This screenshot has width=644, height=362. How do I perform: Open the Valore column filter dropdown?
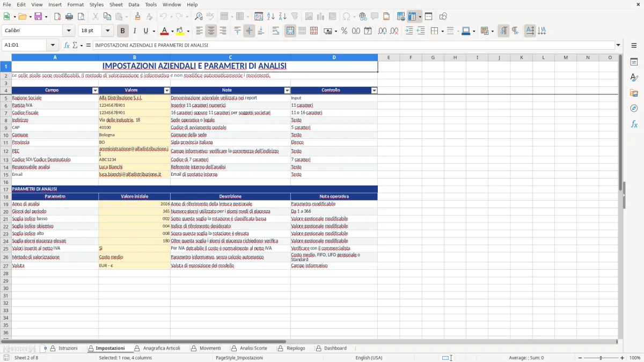click(167, 91)
